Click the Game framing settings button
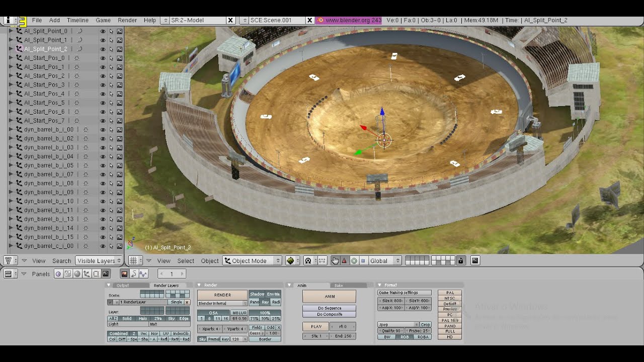Image resolution: width=644 pixels, height=362 pixels. click(405, 293)
